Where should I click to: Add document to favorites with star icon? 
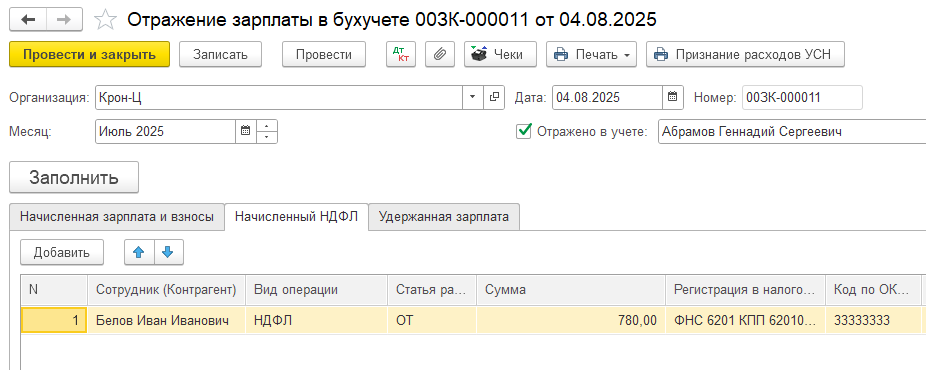105,20
